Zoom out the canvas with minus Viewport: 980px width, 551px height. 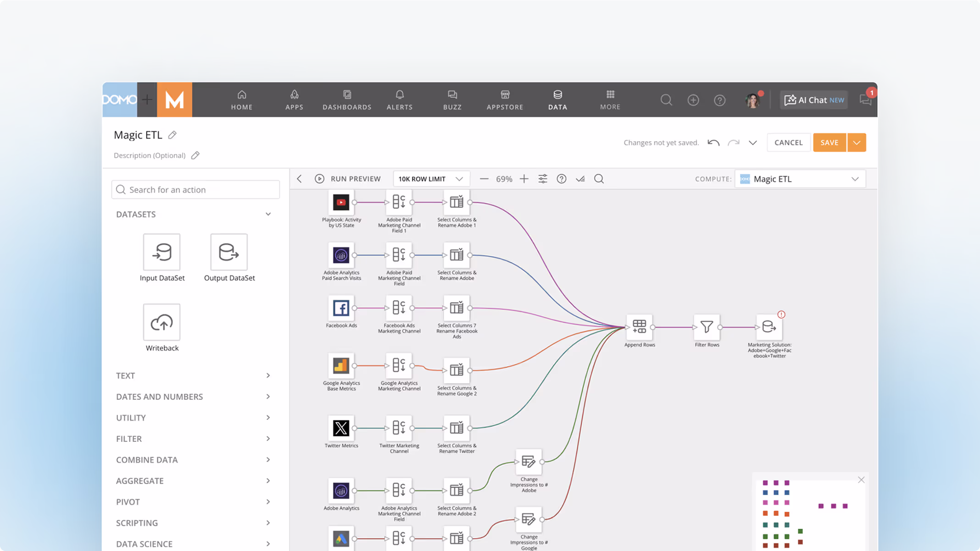tap(484, 179)
